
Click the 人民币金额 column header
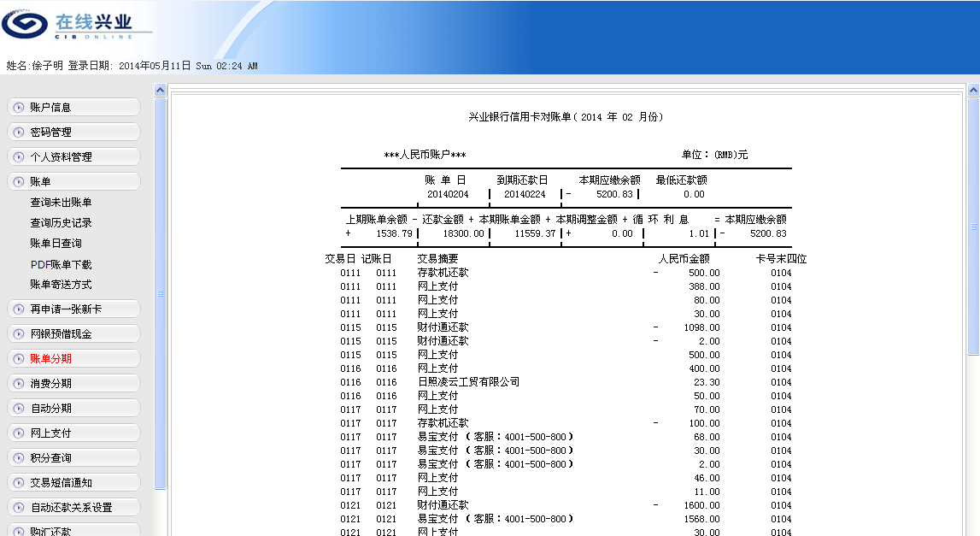click(x=684, y=259)
